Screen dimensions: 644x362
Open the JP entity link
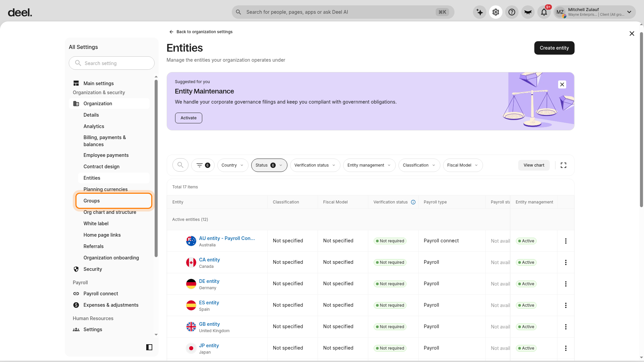tap(209, 346)
